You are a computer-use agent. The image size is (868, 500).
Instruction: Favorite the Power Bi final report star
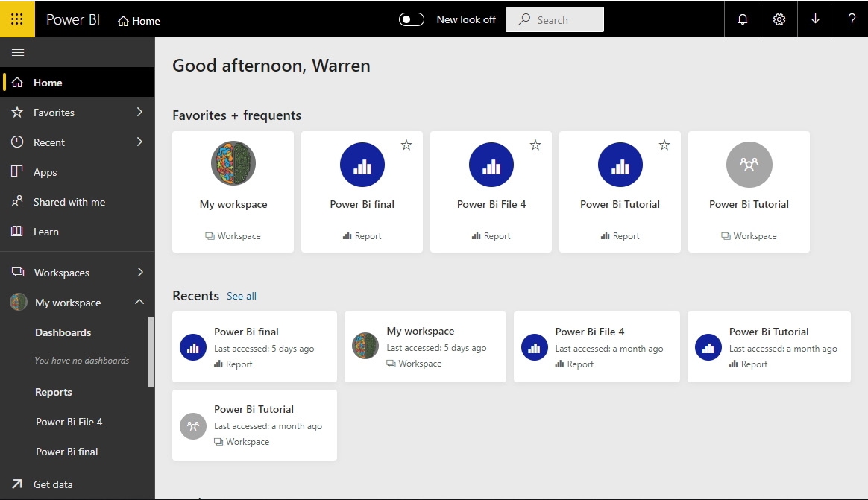[x=406, y=146]
